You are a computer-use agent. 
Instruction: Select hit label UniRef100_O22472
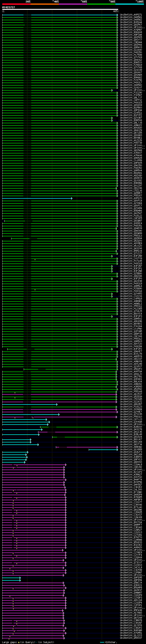click(x=131, y=402)
